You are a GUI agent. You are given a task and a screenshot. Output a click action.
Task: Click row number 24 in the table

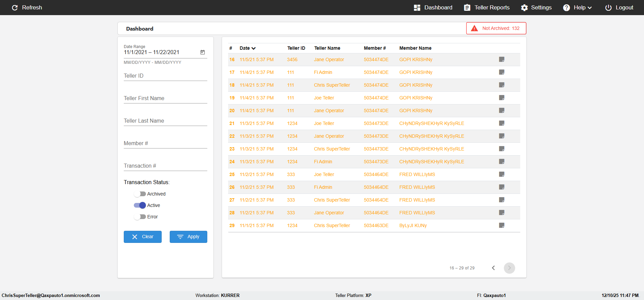click(x=232, y=162)
